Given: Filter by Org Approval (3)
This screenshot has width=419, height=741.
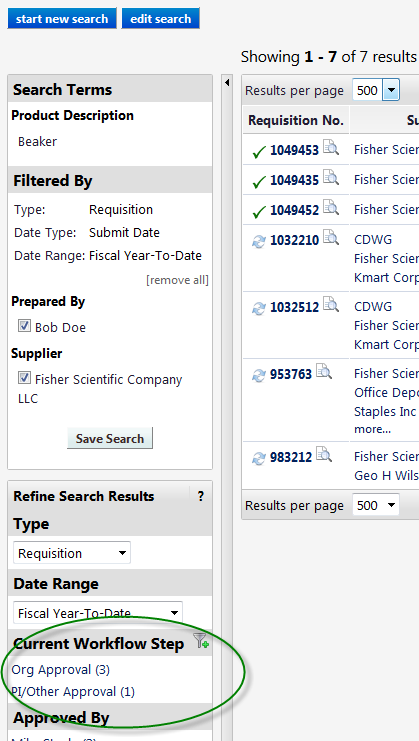Looking at the screenshot, I should [60, 670].
